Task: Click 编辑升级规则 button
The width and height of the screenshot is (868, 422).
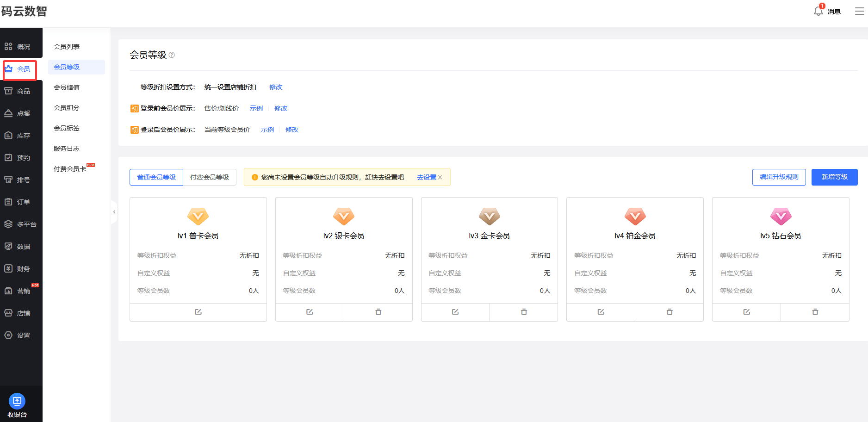Action: click(779, 177)
